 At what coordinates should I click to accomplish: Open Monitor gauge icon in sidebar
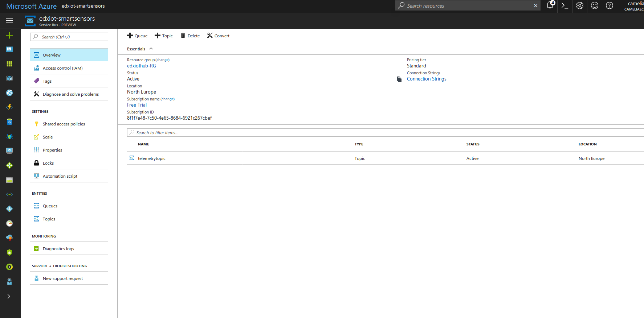(9, 223)
